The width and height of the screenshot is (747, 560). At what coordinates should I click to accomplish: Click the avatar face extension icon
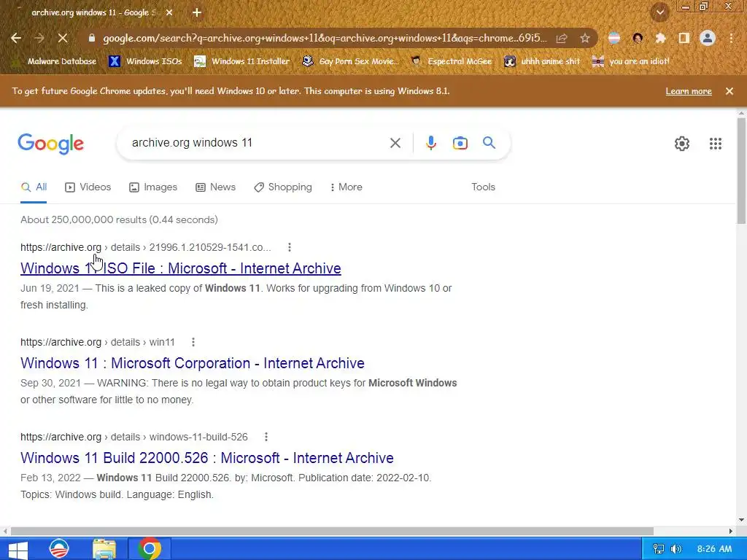(638, 38)
